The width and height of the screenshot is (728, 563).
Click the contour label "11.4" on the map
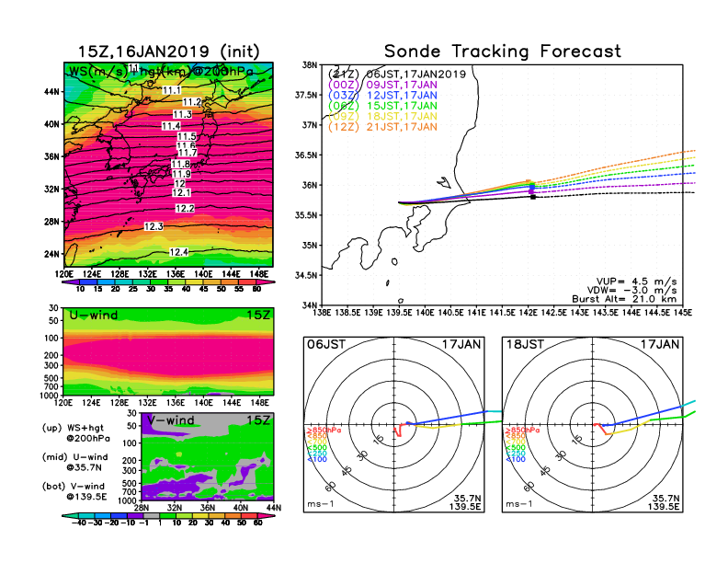point(171,126)
